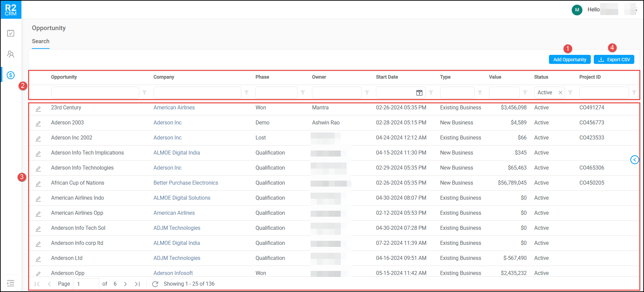Viewport: 644px width, 292px height.
Task: Open the Phase column filter options
Action: (x=303, y=93)
